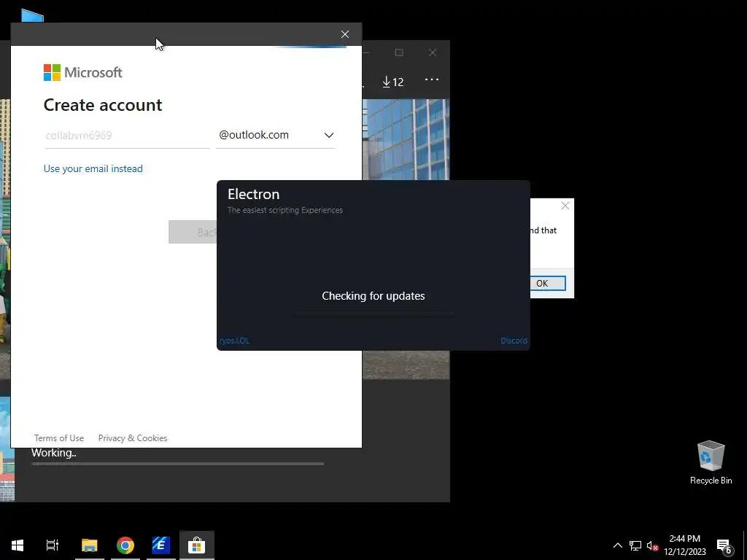Screen dimensions: 747x560
Task: Show hidden system tray icons
Action: pos(617,545)
